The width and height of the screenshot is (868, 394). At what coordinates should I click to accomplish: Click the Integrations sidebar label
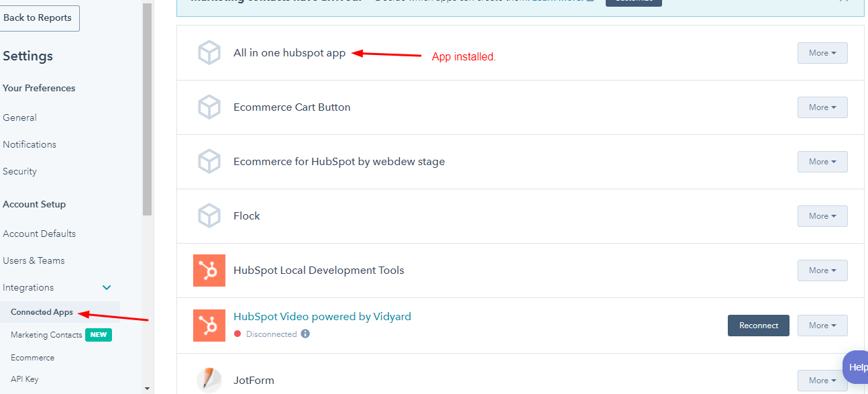[x=28, y=287]
